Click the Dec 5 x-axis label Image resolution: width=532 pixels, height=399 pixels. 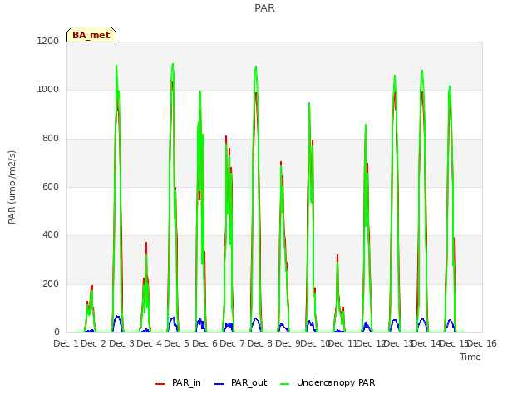176,343
